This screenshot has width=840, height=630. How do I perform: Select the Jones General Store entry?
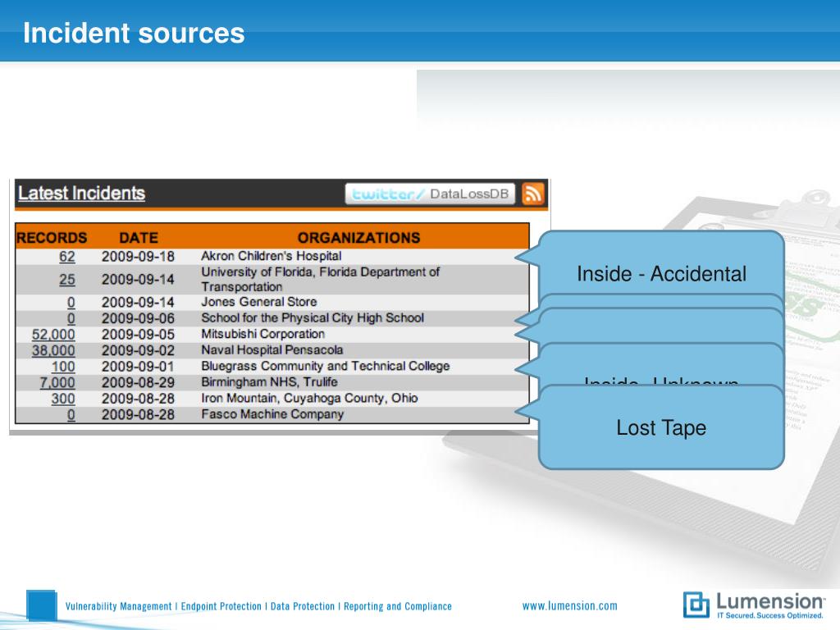coord(258,302)
